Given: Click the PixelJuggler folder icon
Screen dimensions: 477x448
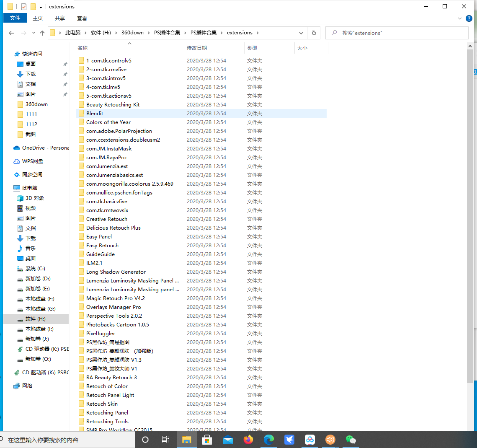Looking at the screenshot, I should coord(81,333).
